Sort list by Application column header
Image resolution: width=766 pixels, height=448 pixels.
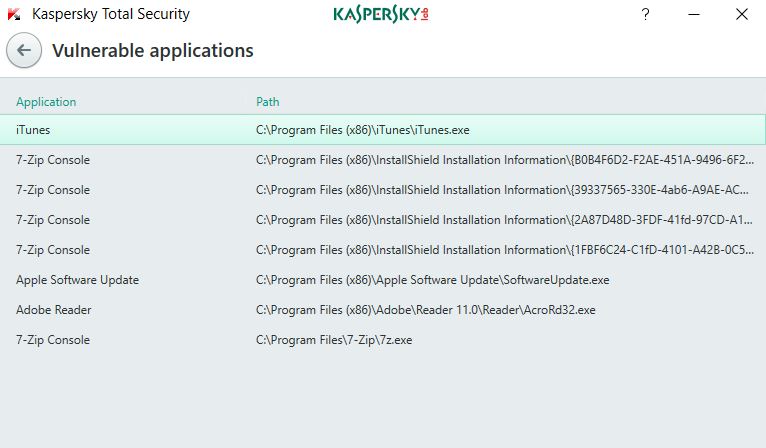(46, 102)
